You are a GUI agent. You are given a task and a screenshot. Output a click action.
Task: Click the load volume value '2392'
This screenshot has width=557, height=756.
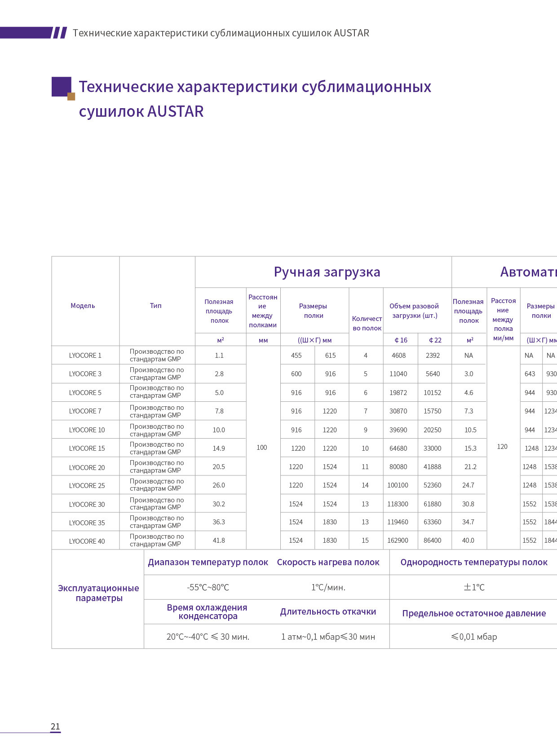(x=433, y=356)
